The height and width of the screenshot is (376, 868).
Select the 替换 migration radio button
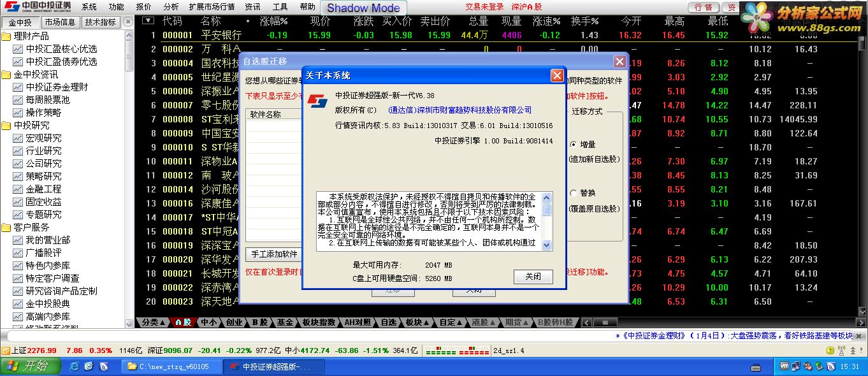tap(574, 193)
